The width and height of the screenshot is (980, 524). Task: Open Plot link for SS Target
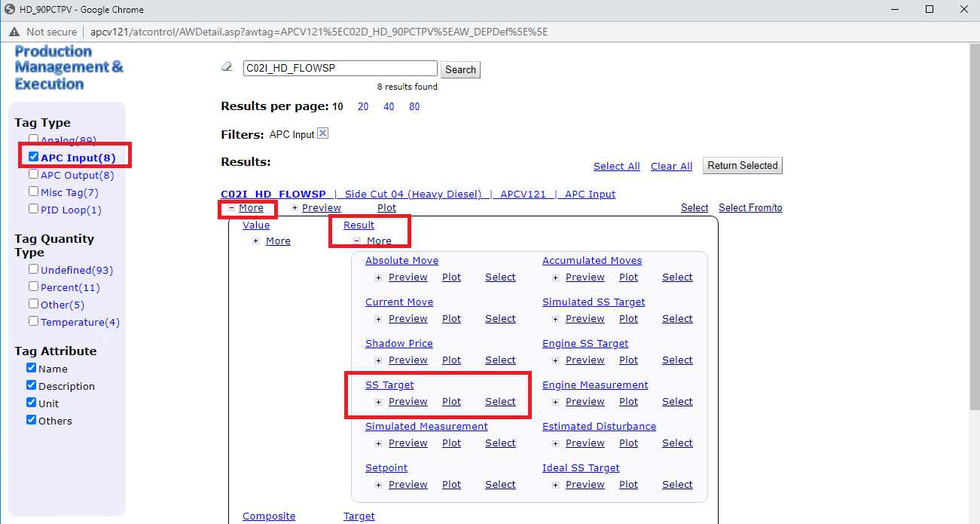click(451, 402)
